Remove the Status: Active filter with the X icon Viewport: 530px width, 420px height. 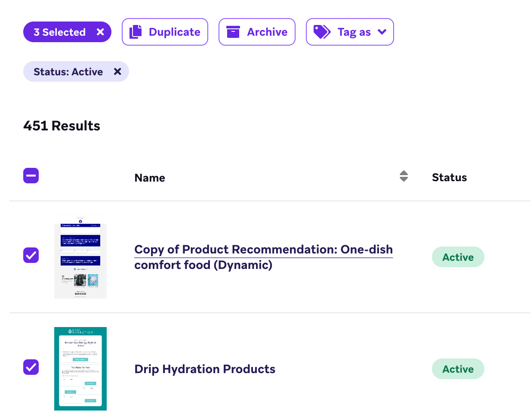(117, 72)
